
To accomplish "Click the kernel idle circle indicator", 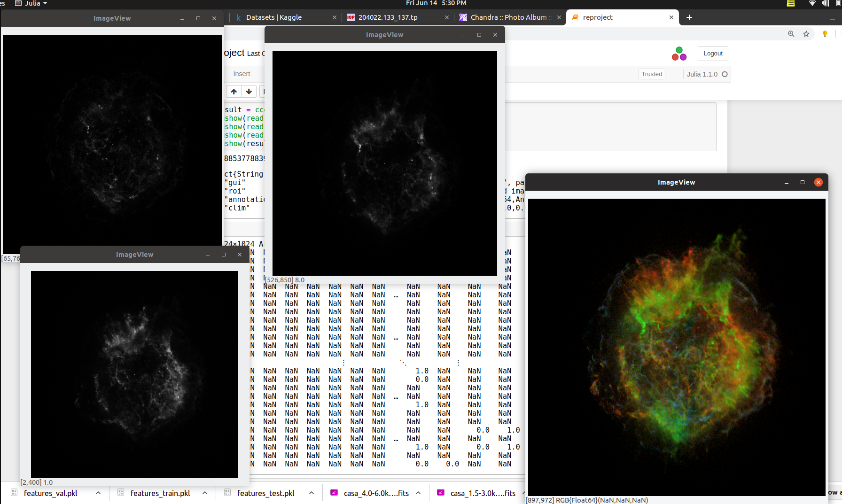I will tap(725, 74).
